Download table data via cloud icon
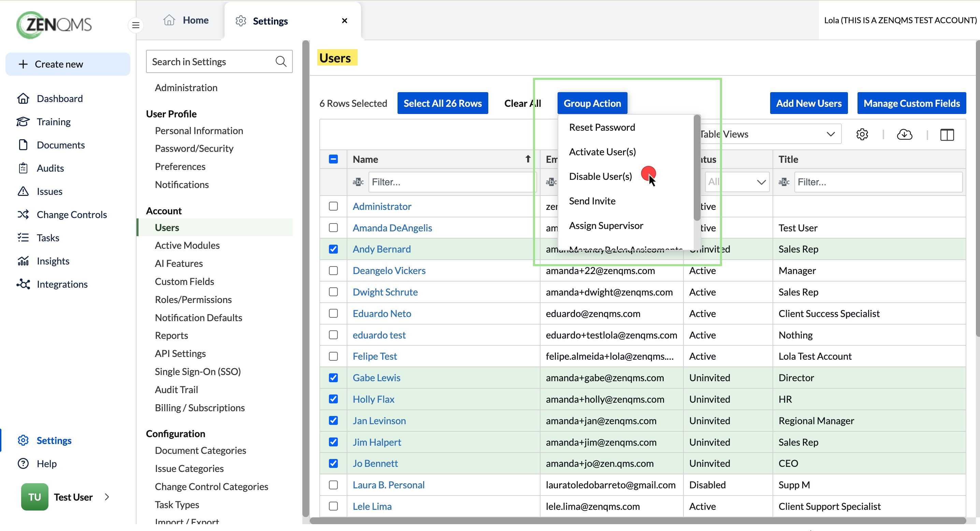980x531 pixels. point(905,134)
